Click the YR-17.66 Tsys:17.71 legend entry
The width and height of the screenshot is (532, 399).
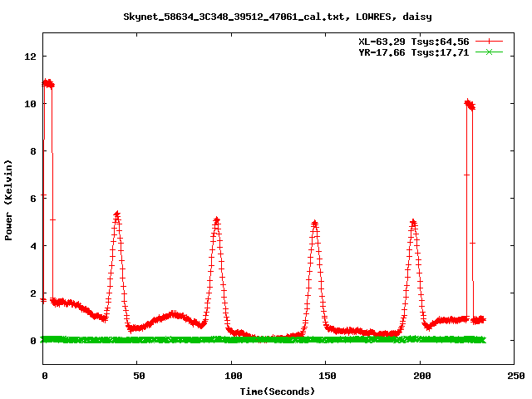click(x=414, y=52)
